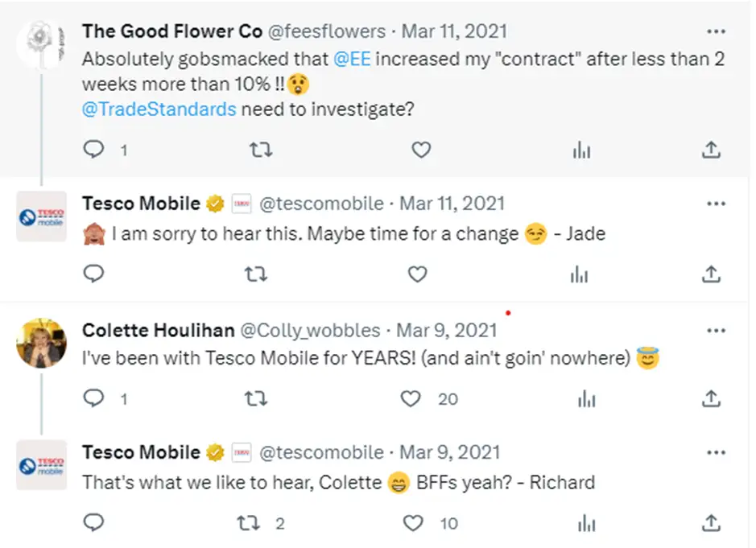Image resolution: width=756 pixels, height=548 pixels.
Task: Open the more options menu on The Good Flower Co tweet
Action: pyautogui.click(x=716, y=31)
